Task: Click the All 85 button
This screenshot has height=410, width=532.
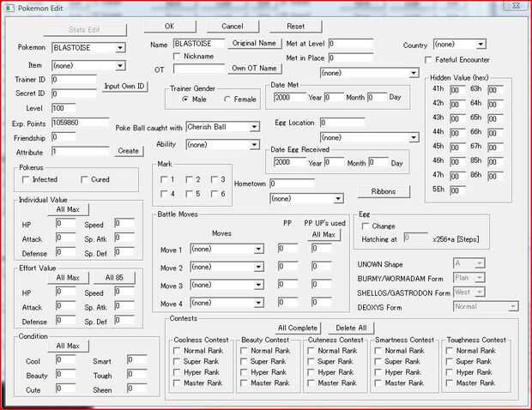Action: tap(114, 278)
